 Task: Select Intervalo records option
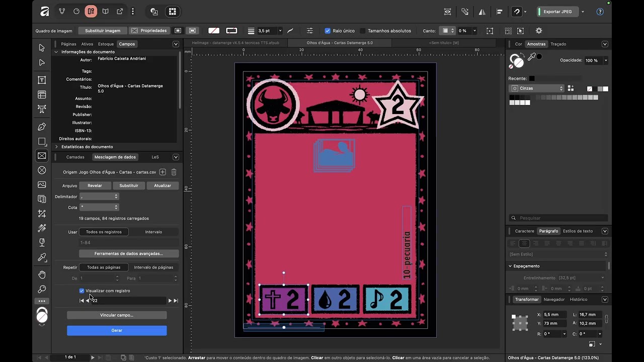(153, 232)
